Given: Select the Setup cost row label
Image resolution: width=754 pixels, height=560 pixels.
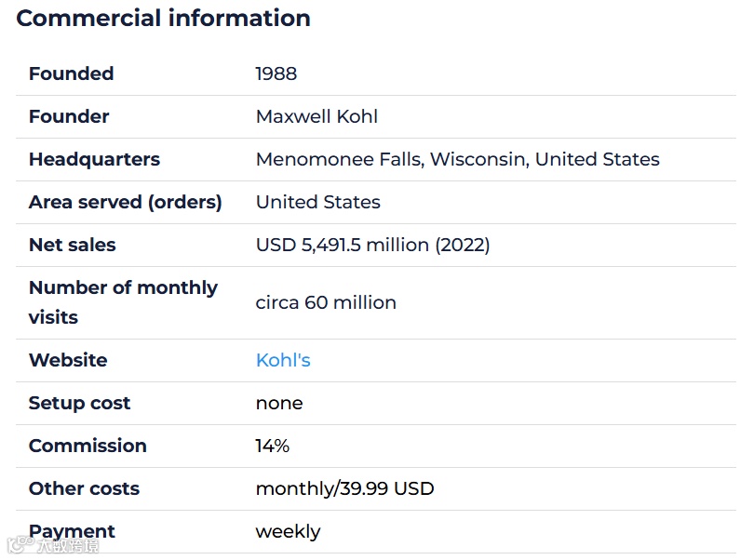Looking at the screenshot, I should pyautogui.click(x=79, y=403).
